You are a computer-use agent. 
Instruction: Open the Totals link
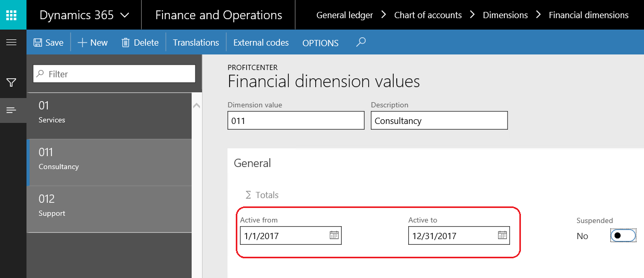[262, 195]
